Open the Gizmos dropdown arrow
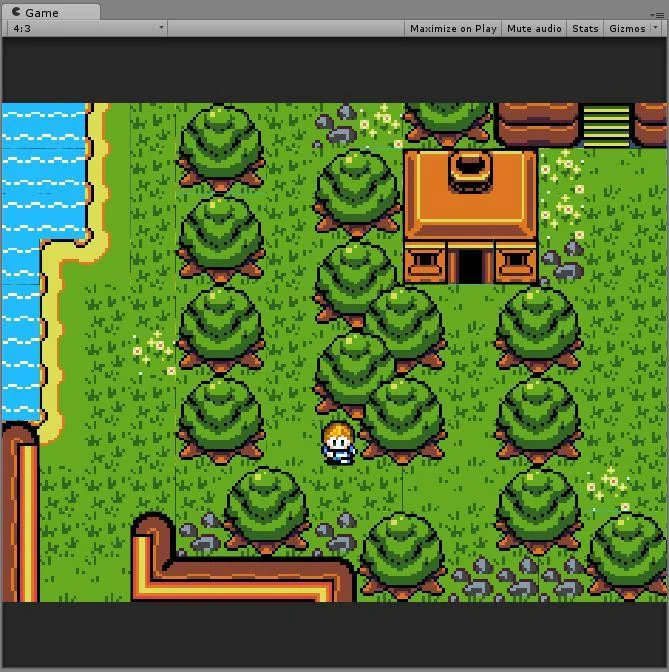 pyautogui.click(x=655, y=27)
